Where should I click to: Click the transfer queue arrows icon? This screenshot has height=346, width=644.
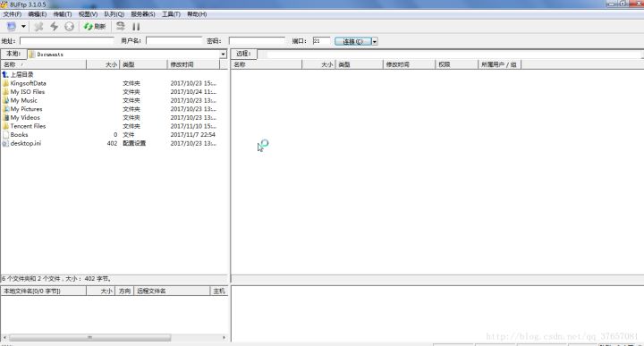pyautogui.click(x=121, y=27)
